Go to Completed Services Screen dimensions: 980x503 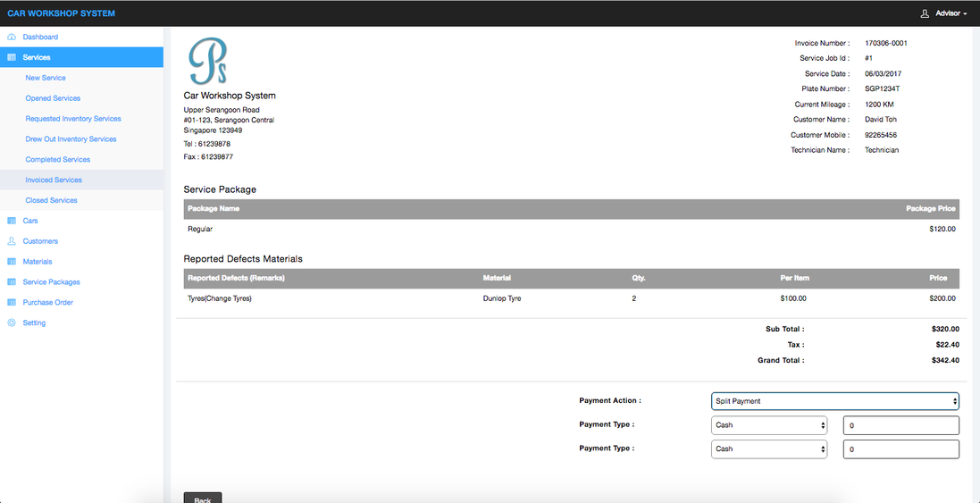(x=58, y=160)
